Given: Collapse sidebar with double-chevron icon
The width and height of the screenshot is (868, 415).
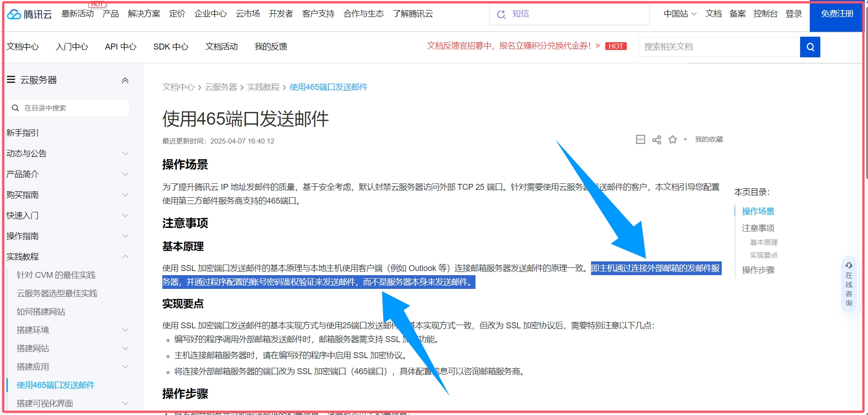Looking at the screenshot, I should click(x=125, y=80).
